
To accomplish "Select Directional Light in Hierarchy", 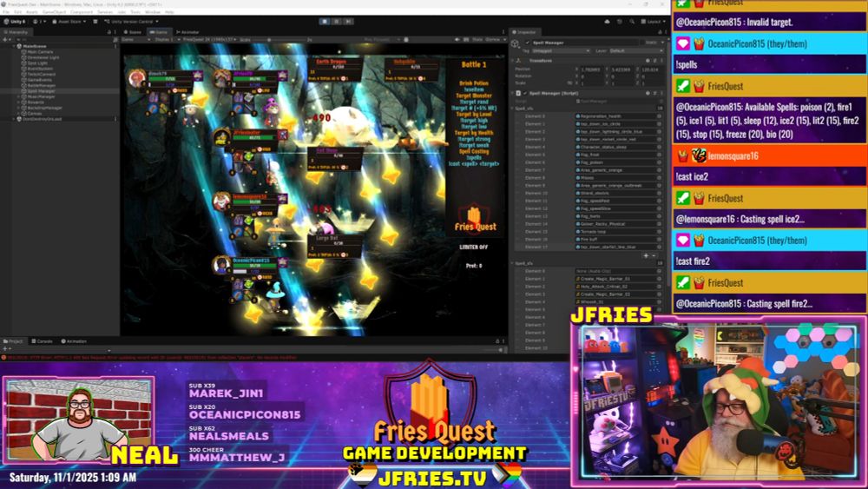I will [x=43, y=57].
